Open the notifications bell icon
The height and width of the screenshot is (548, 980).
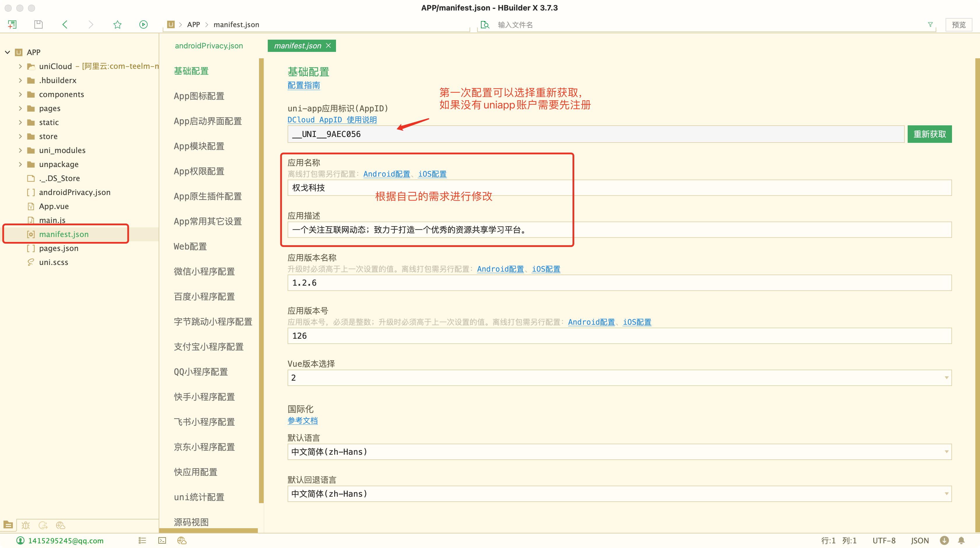point(961,540)
